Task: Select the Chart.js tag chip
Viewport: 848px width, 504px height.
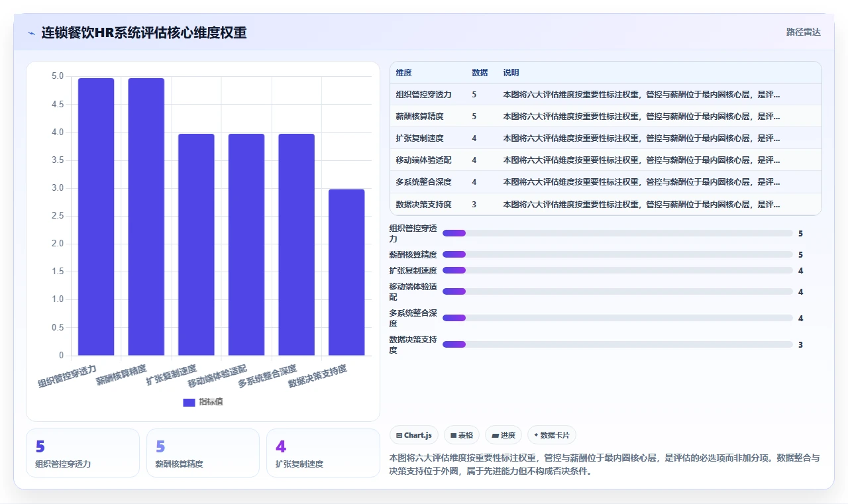Action: click(414, 435)
